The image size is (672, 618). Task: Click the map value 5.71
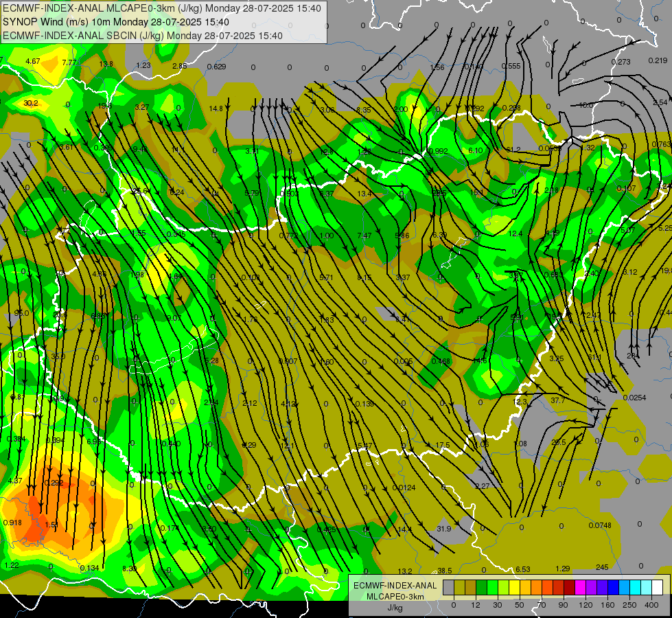(326, 277)
